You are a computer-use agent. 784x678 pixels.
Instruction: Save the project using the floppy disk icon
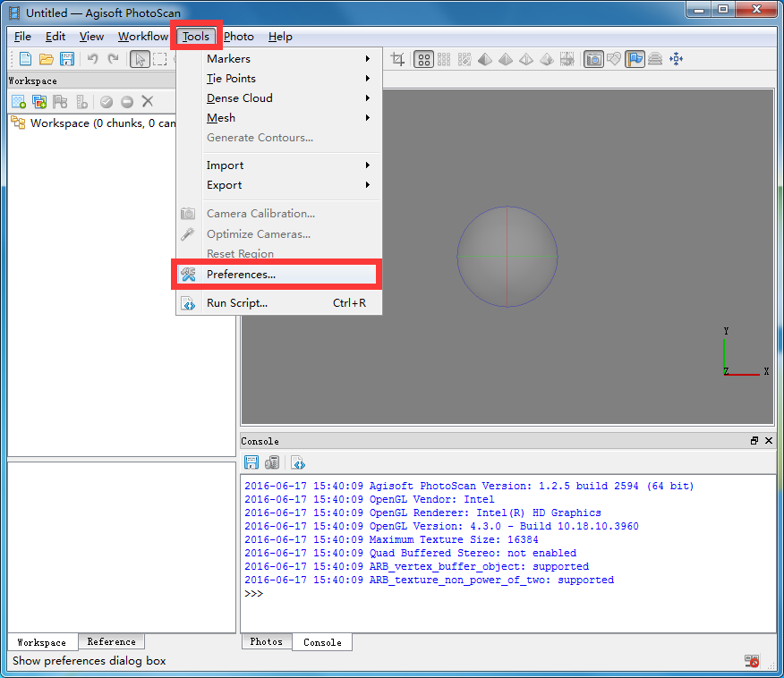(x=65, y=59)
